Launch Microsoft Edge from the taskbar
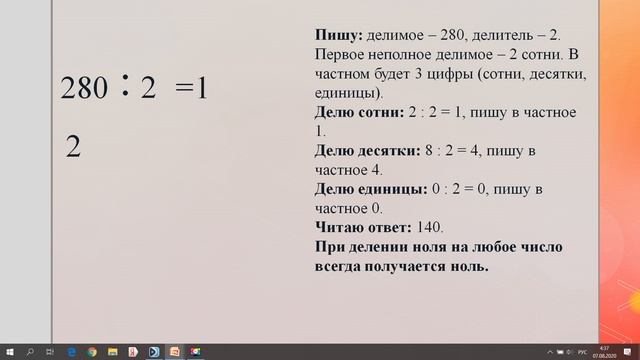Image resolution: width=640 pixels, height=360 pixels. pos(72,352)
